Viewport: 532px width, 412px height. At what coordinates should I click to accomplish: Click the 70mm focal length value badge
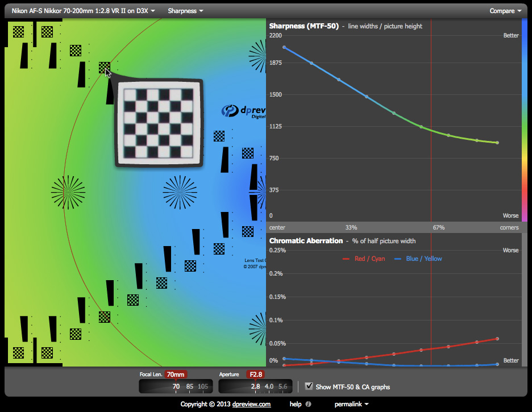[x=176, y=374]
